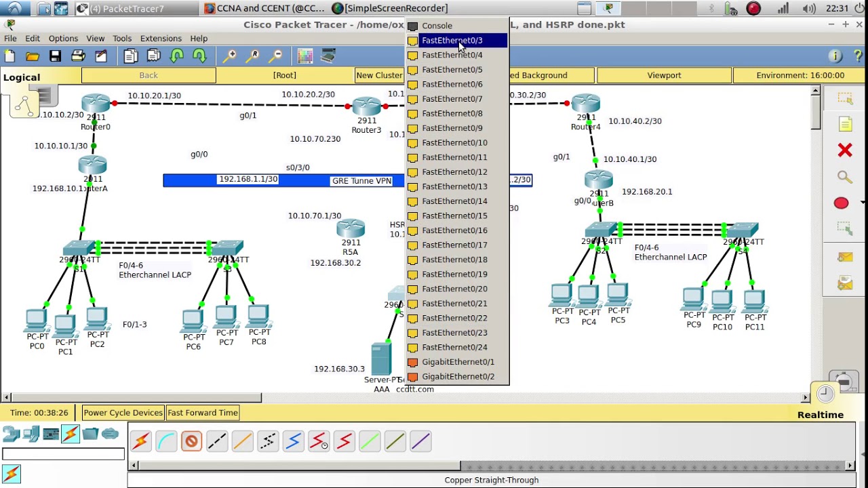
Task: Click the [Root] navigation button
Action: [285, 75]
